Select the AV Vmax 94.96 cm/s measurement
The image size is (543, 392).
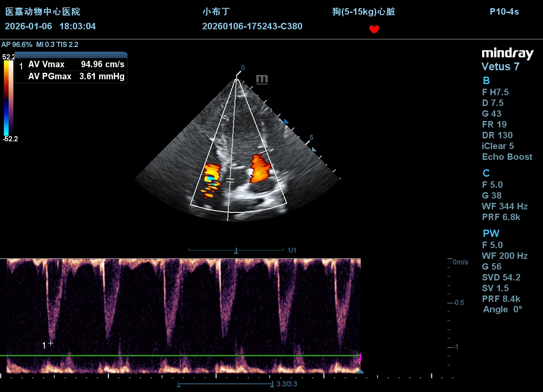point(76,65)
